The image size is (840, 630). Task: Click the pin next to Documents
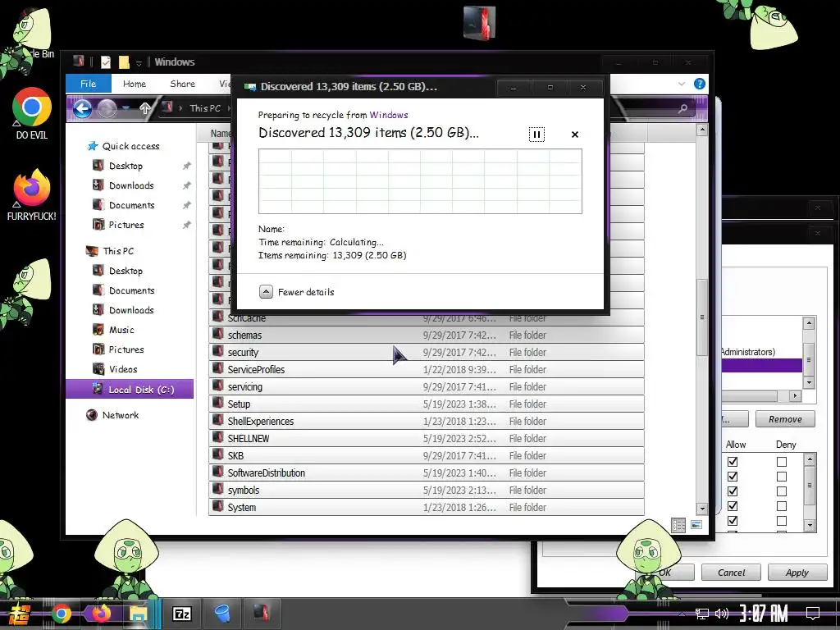pyautogui.click(x=186, y=205)
